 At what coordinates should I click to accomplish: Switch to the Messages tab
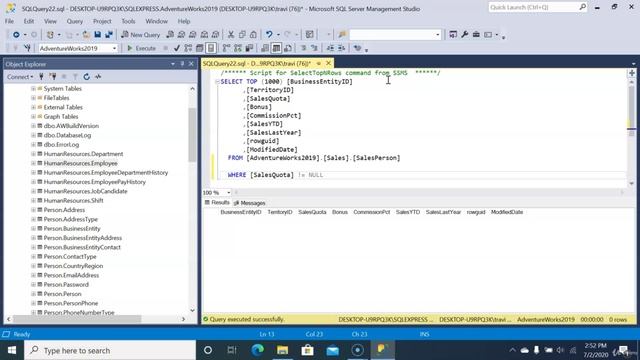tap(250, 203)
